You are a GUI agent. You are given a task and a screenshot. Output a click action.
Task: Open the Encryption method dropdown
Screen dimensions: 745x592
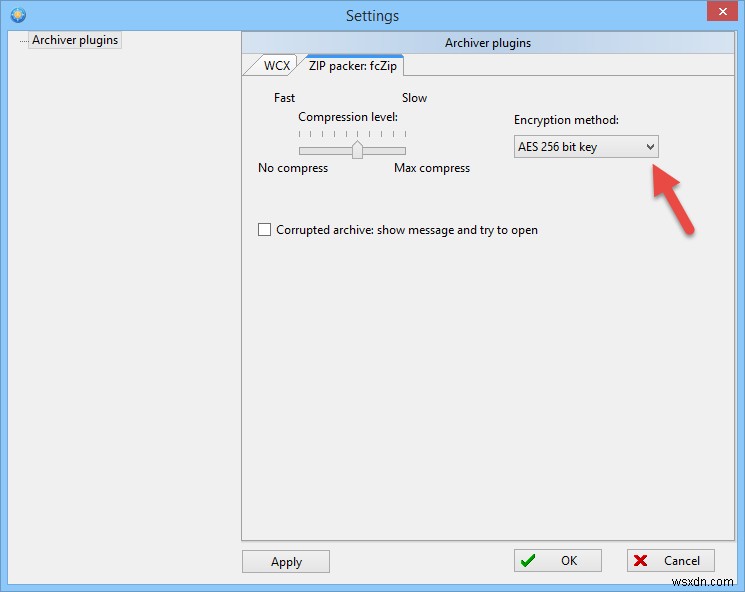(x=586, y=146)
